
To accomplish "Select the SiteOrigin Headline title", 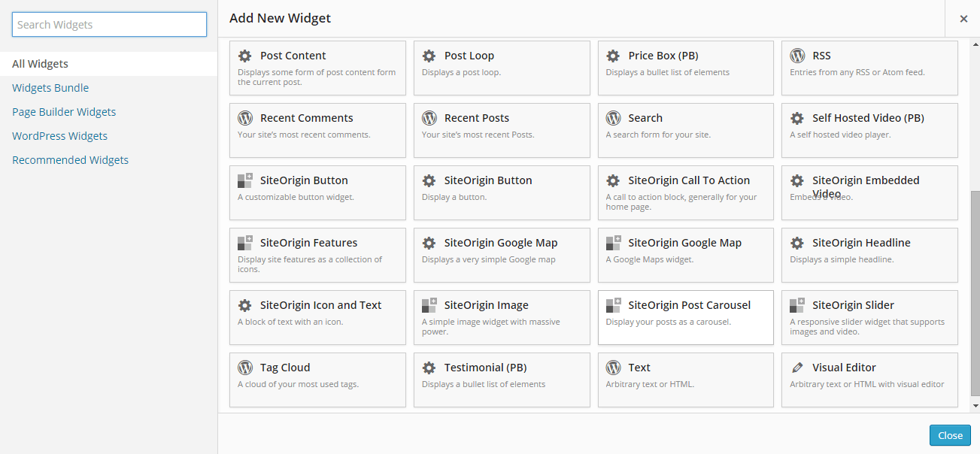I will (x=861, y=243).
